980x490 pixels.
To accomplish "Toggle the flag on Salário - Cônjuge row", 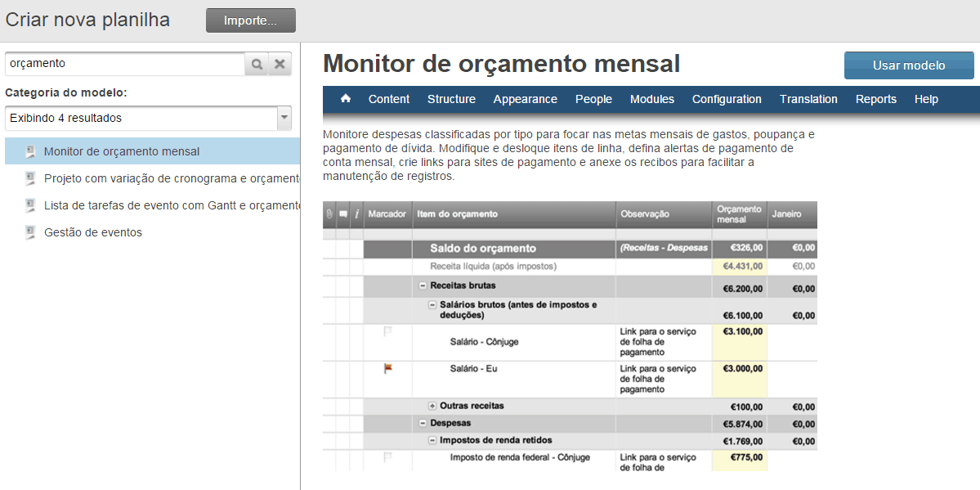I will [388, 331].
